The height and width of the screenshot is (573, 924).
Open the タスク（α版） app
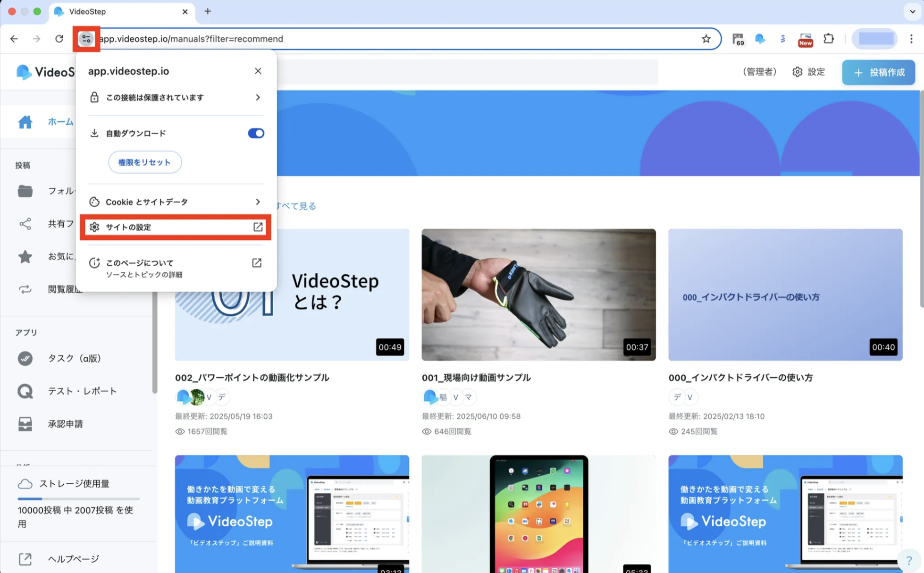[74, 358]
